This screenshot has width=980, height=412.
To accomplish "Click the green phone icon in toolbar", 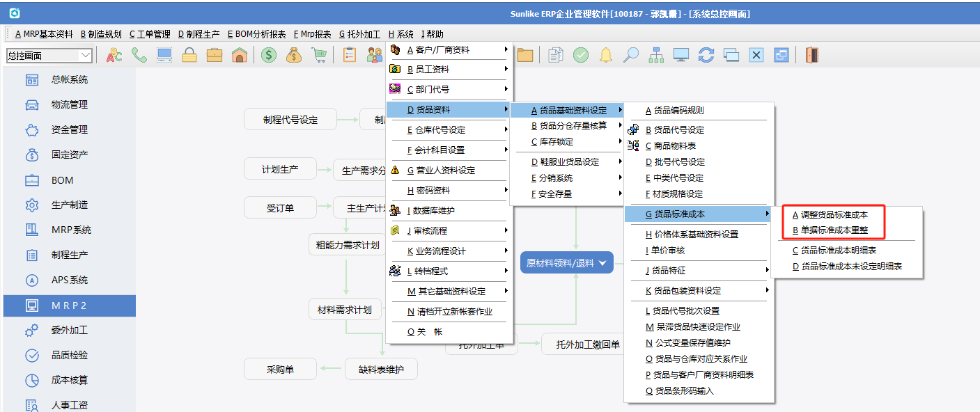I will pos(139,55).
